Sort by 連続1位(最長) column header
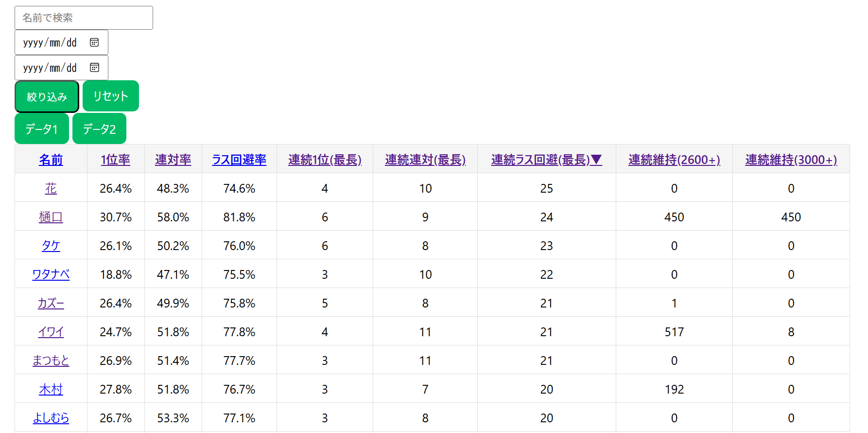The image size is (868, 433). click(325, 160)
